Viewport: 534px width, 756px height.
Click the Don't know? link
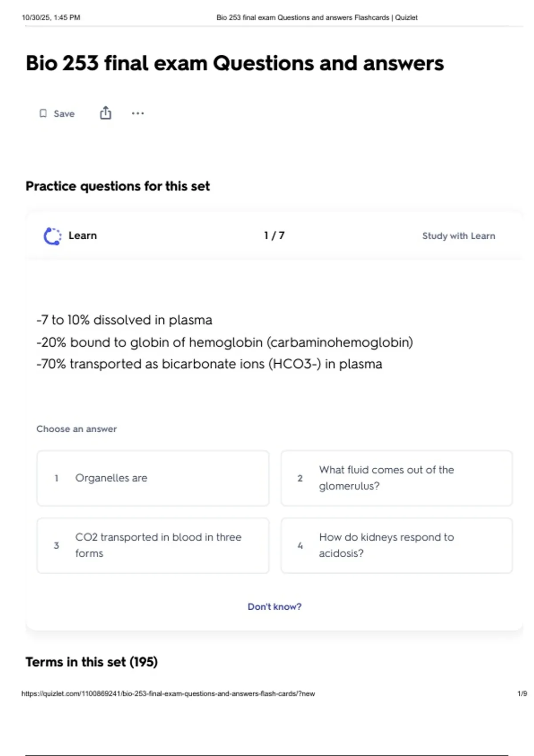[274, 607]
